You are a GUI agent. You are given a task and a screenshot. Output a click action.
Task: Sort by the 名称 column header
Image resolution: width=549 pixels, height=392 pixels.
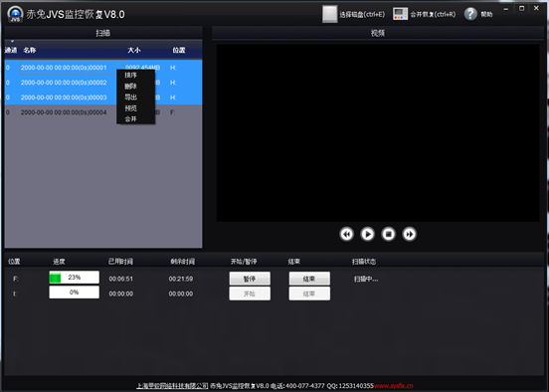point(30,50)
